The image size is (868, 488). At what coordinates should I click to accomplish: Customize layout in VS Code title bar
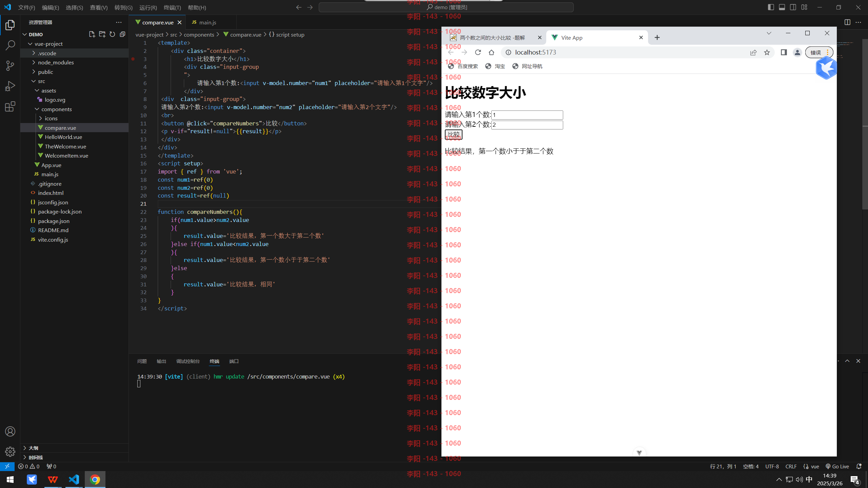[x=804, y=7]
